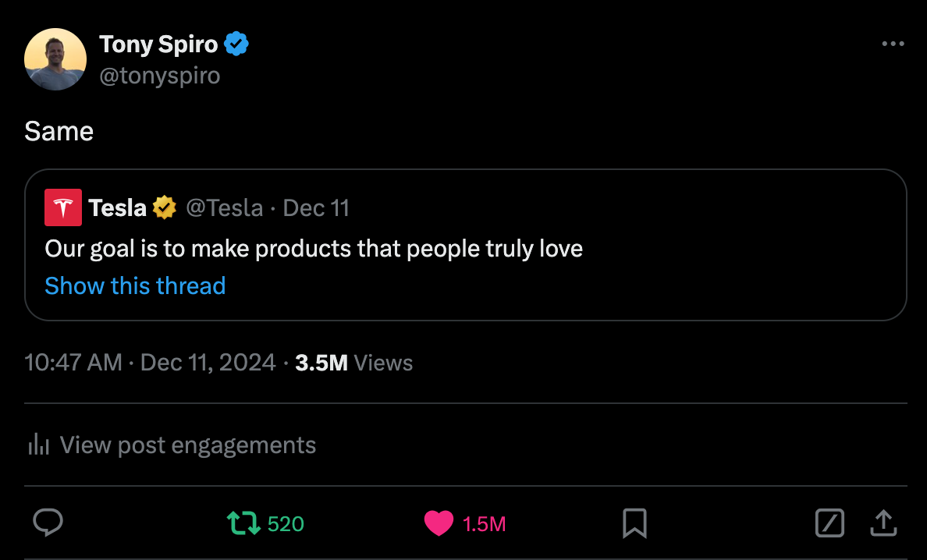927x560 pixels.
Task: Click the @tonyspiro handle
Action: [x=160, y=76]
